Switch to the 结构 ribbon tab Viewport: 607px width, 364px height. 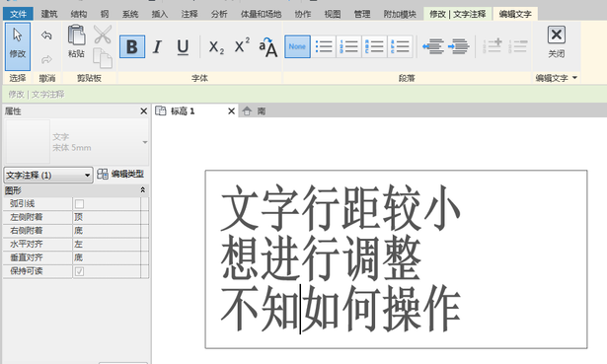point(79,14)
